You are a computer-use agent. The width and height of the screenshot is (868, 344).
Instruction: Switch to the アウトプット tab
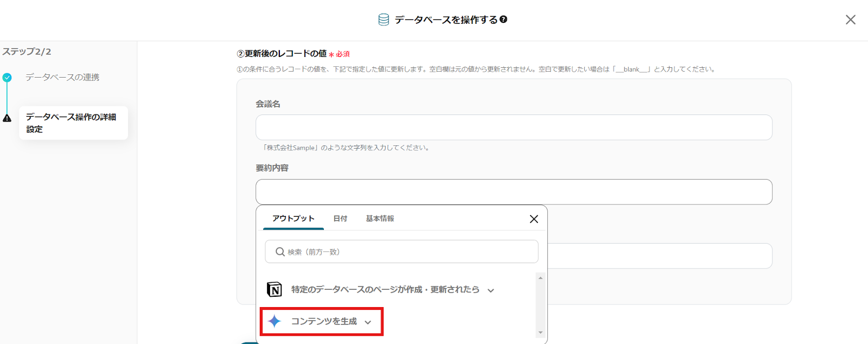pyautogui.click(x=293, y=219)
